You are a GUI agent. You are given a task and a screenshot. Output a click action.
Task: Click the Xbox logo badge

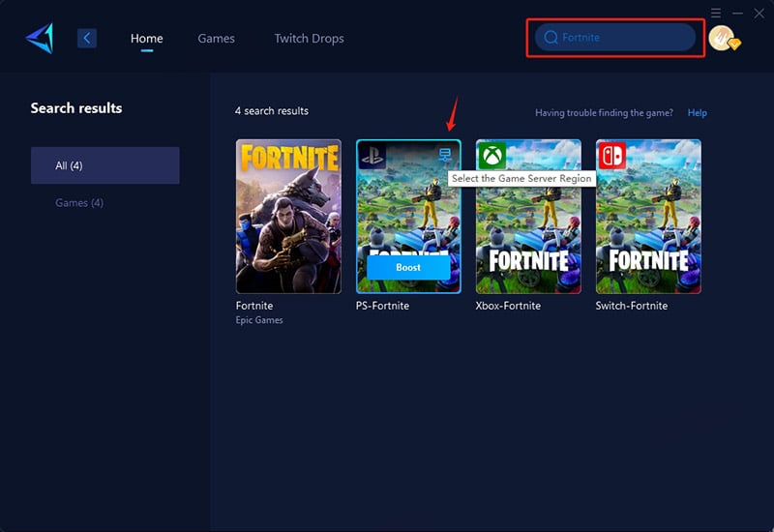coord(492,156)
